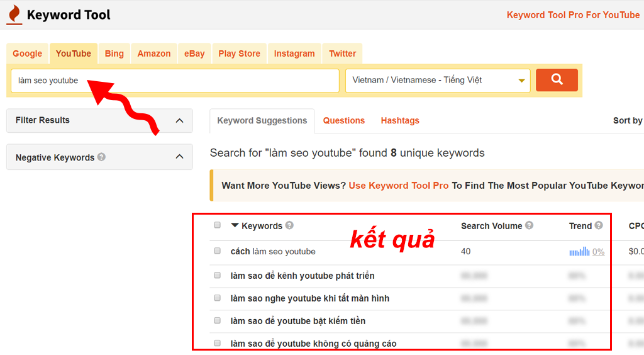Collapse the Negative Keywords panel chevron

179,157
